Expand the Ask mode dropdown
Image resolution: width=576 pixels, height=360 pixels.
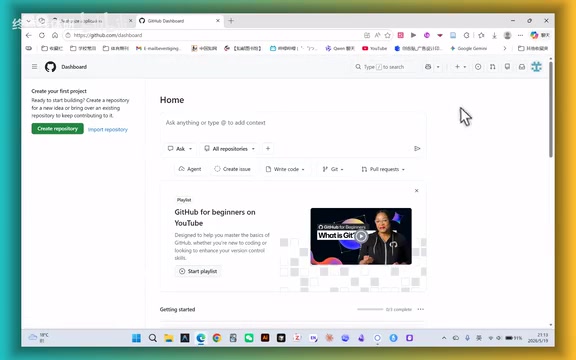click(180, 148)
